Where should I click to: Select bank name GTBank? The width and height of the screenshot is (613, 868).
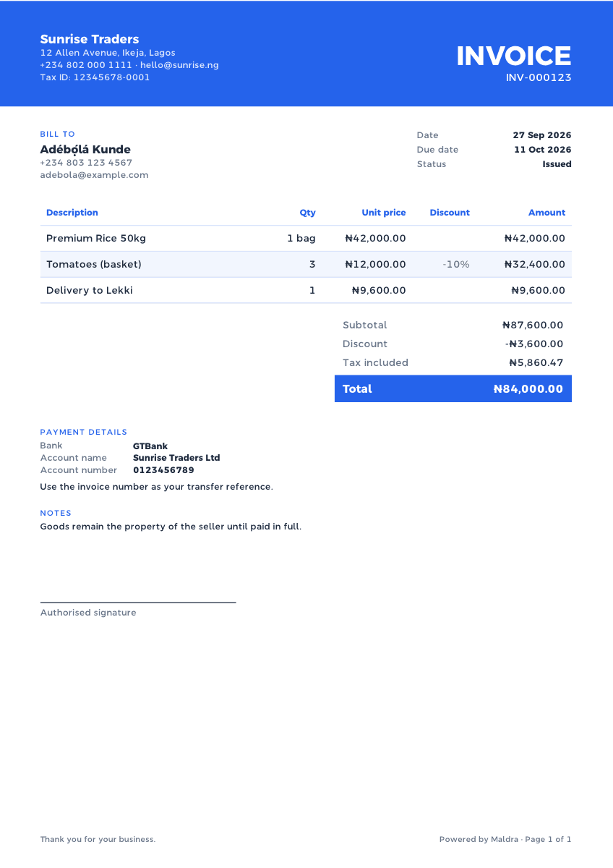coord(150,446)
